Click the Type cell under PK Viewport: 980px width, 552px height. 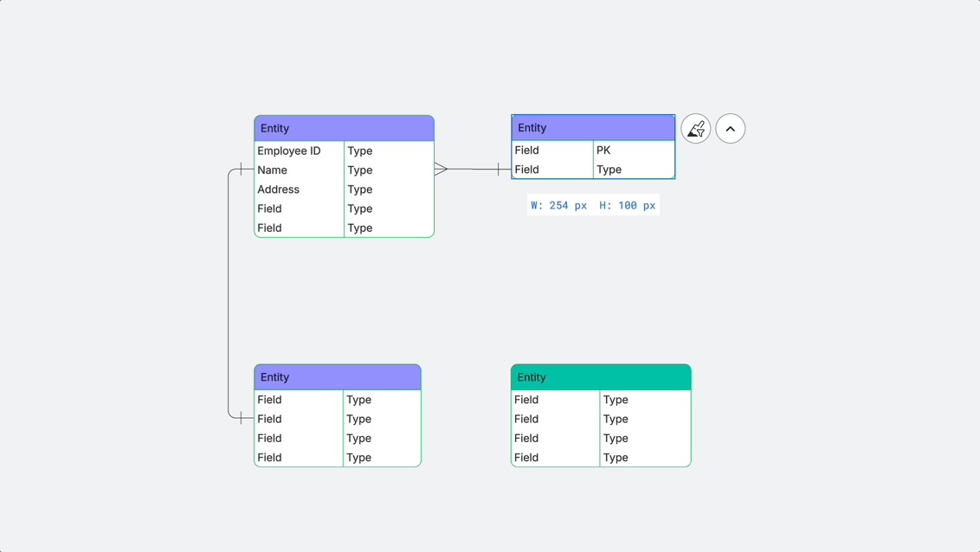634,170
